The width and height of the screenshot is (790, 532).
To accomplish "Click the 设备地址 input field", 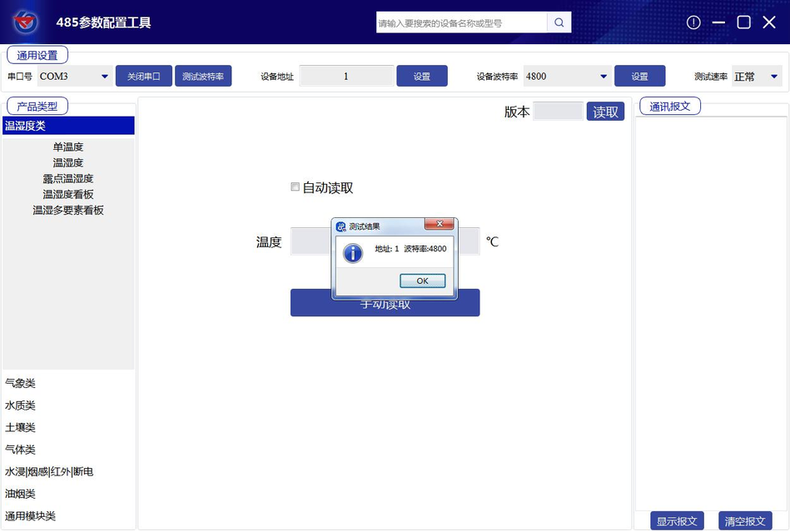I will coord(346,76).
